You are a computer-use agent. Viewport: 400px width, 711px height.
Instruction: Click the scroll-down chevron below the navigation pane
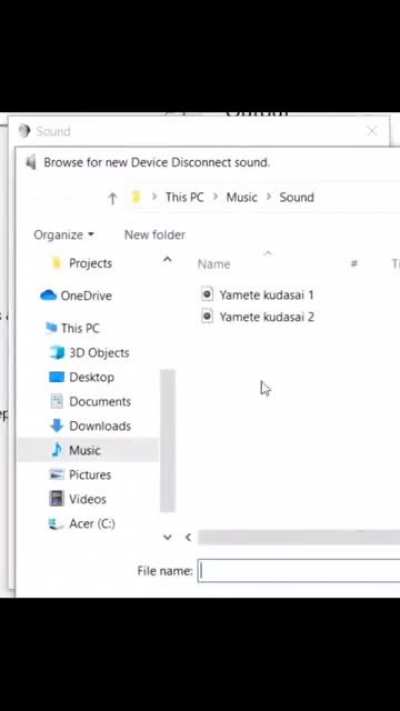(x=167, y=537)
